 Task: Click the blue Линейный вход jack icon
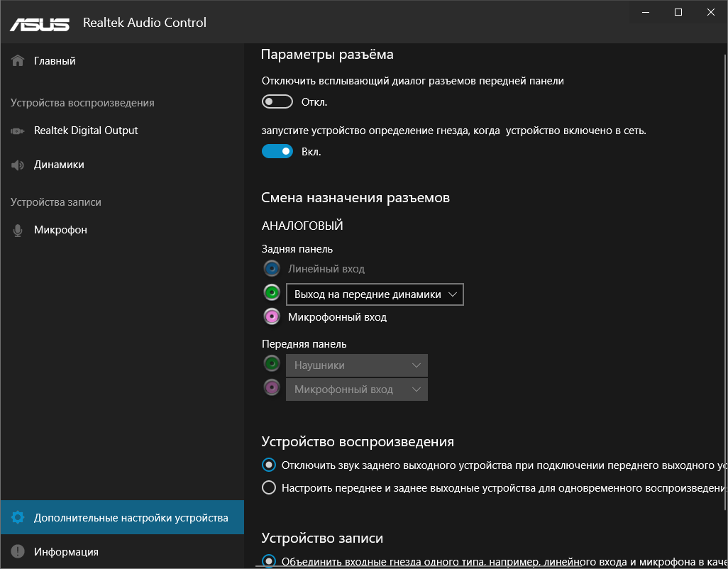pyautogui.click(x=272, y=268)
